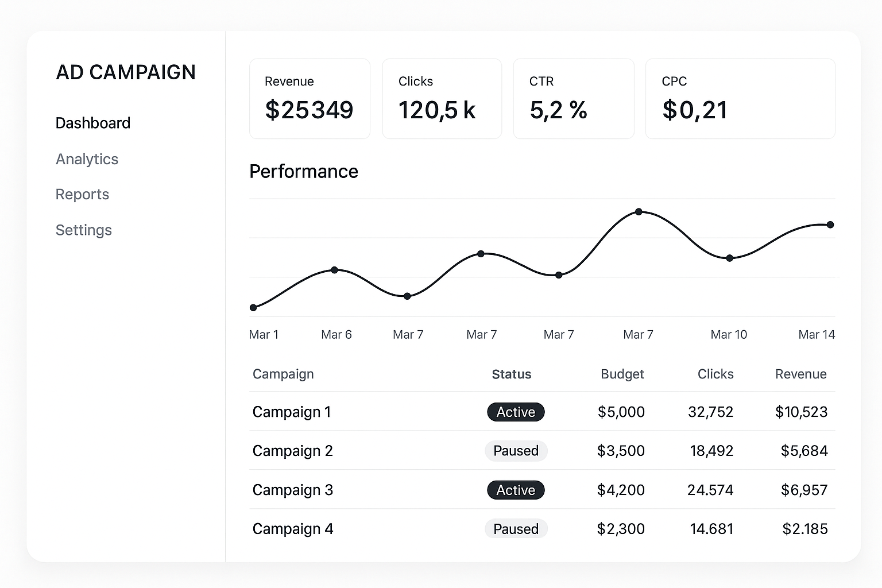Select the Mar 14 chart data point
882x588 pixels.
click(830, 225)
